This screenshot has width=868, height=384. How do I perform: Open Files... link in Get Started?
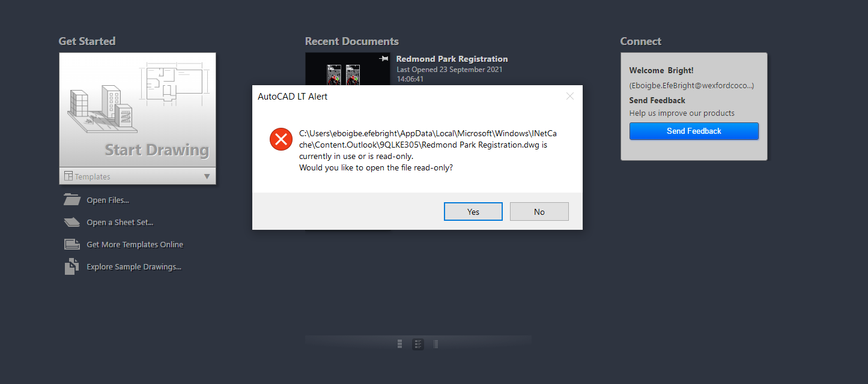(x=108, y=200)
